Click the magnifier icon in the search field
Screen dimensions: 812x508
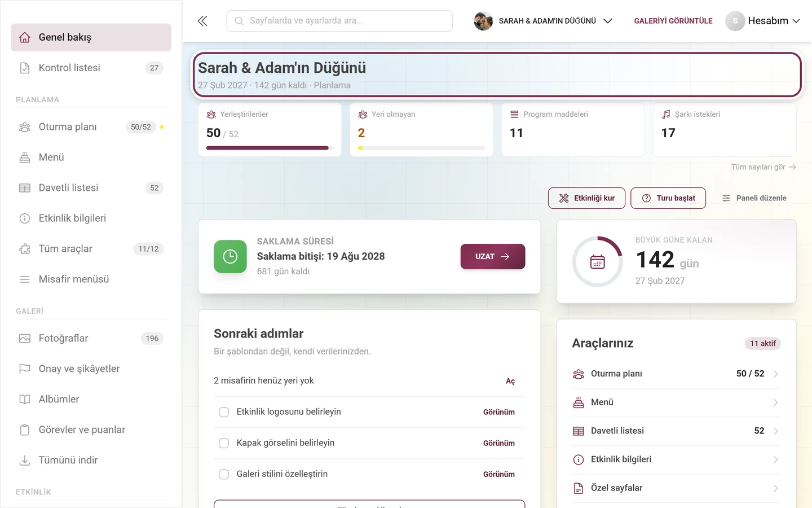(x=239, y=21)
